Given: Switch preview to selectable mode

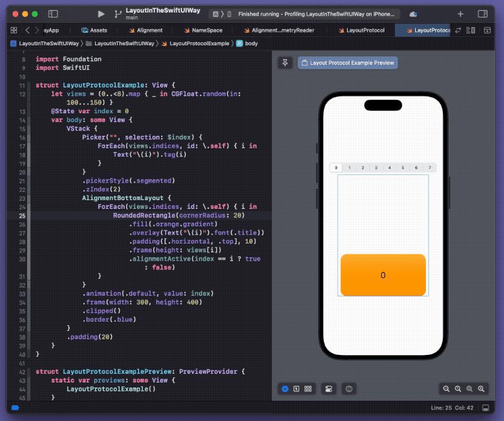Looking at the screenshot, I should (296, 389).
